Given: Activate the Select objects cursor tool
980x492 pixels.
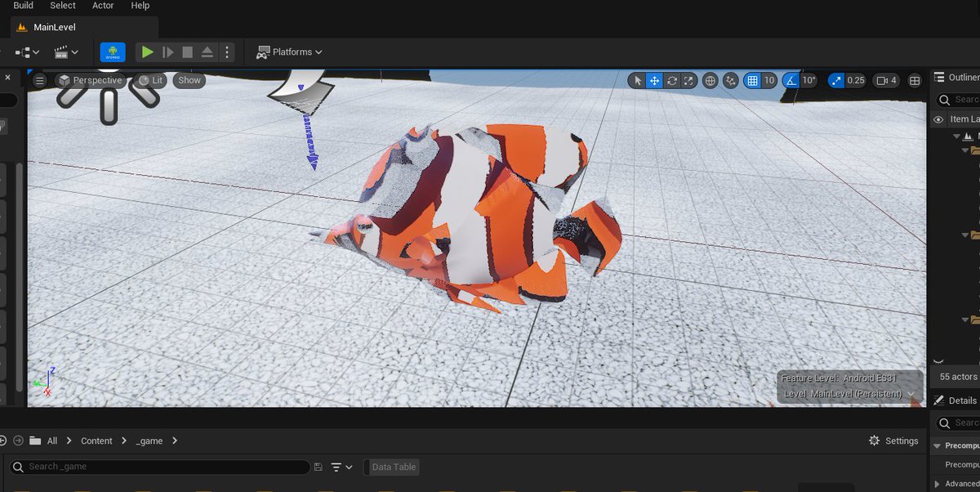Looking at the screenshot, I should point(637,80).
